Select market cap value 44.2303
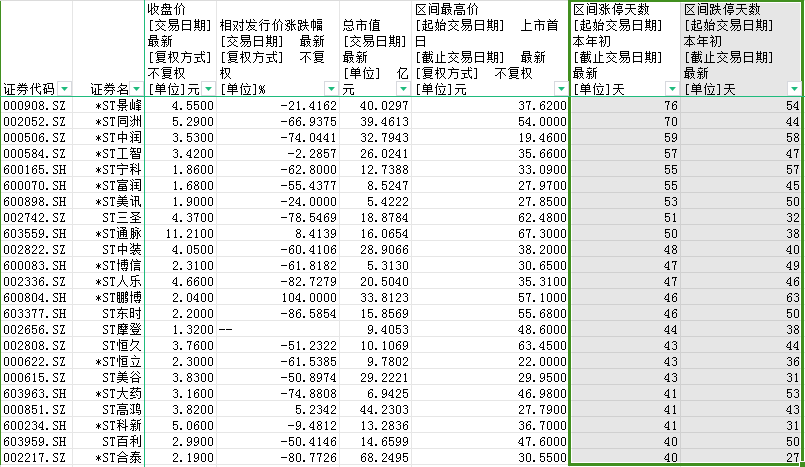The height and width of the screenshot is (467, 805). (375, 410)
